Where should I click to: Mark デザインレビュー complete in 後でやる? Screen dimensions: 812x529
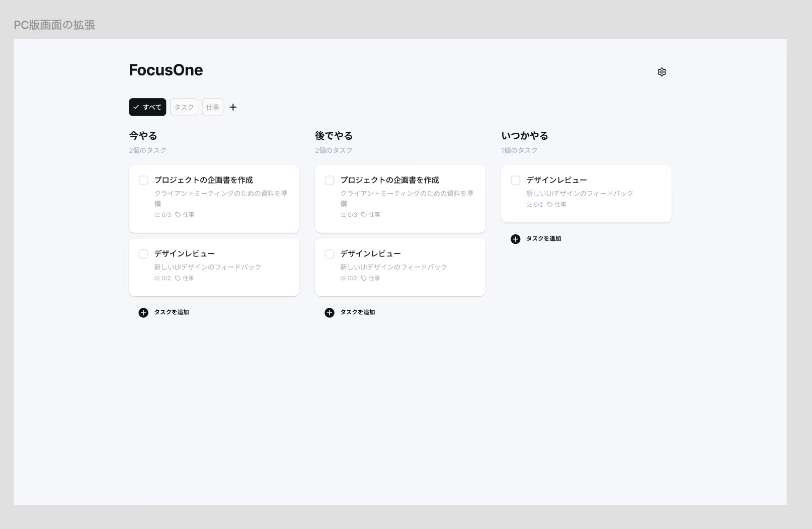[329, 254]
